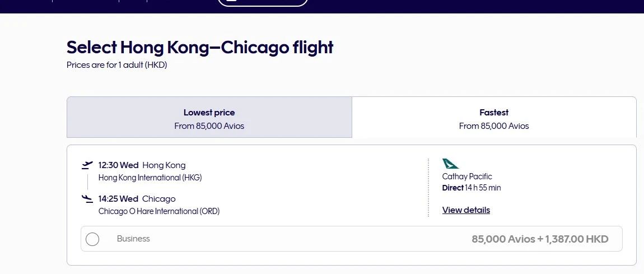Click the Business cabin label
The width and height of the screenshot is (644, 274).
tap(133, 239)
